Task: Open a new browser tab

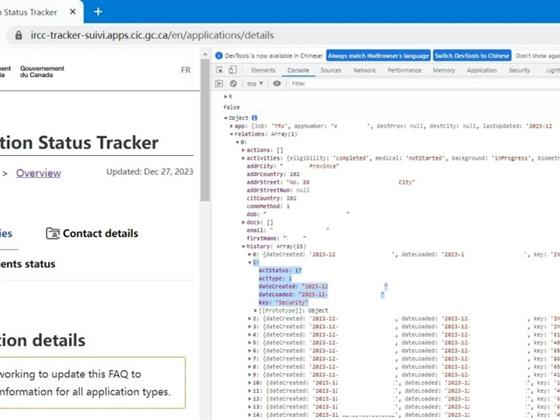Action: pyautogui.click(x=98, y=12)
